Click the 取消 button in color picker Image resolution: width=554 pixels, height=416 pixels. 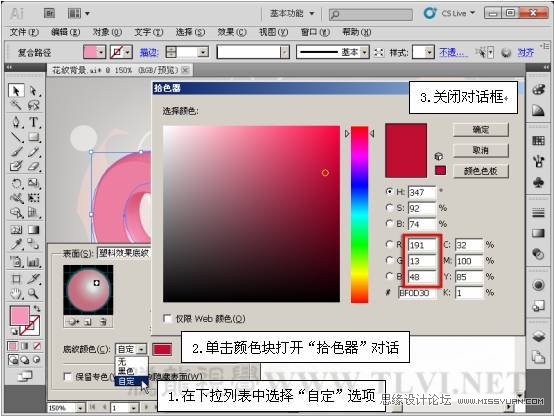coord(481,150)
